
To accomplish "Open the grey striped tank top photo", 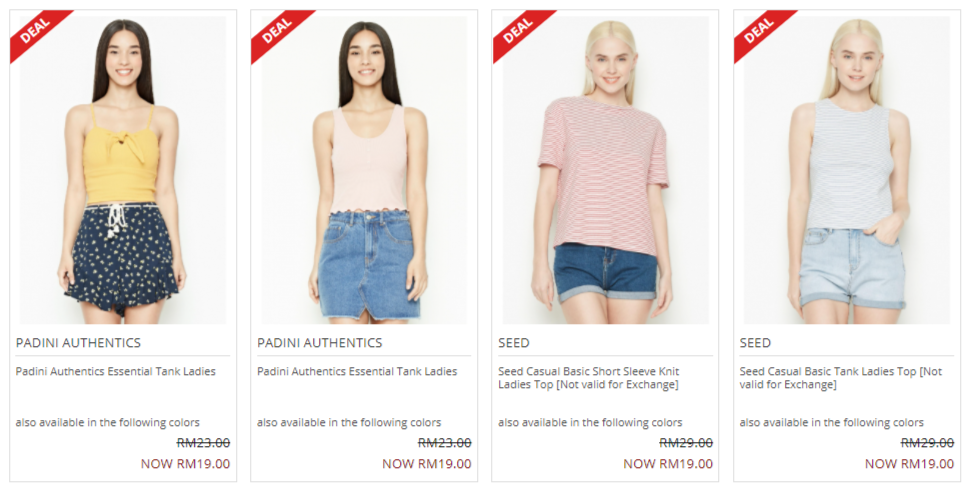I will click(847, 170).
